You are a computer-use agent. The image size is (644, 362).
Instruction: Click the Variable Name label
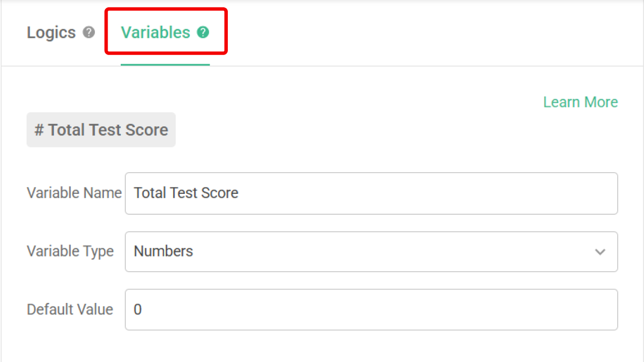coord(74,193)
